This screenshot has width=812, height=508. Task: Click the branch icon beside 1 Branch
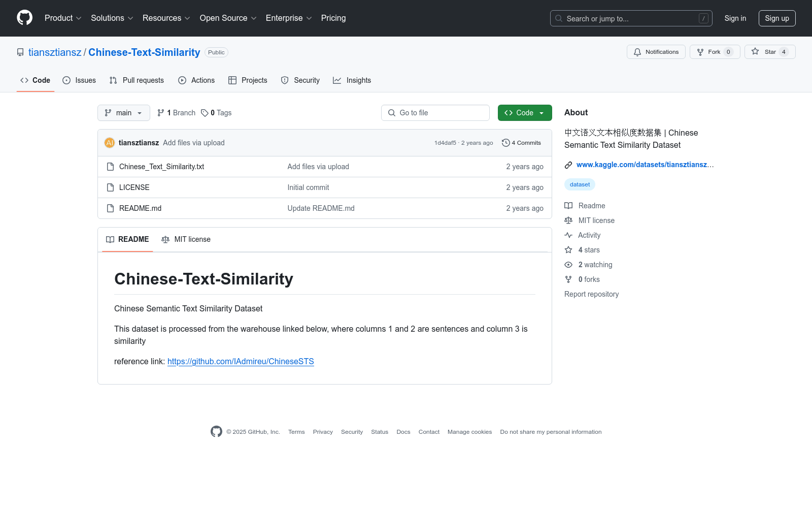click(161, 113)
